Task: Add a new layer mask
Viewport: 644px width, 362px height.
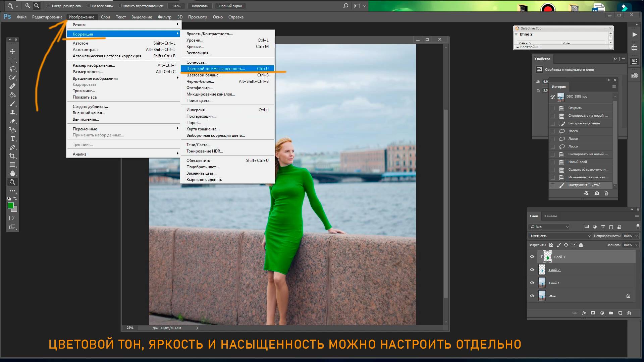Action: point(593,313)
